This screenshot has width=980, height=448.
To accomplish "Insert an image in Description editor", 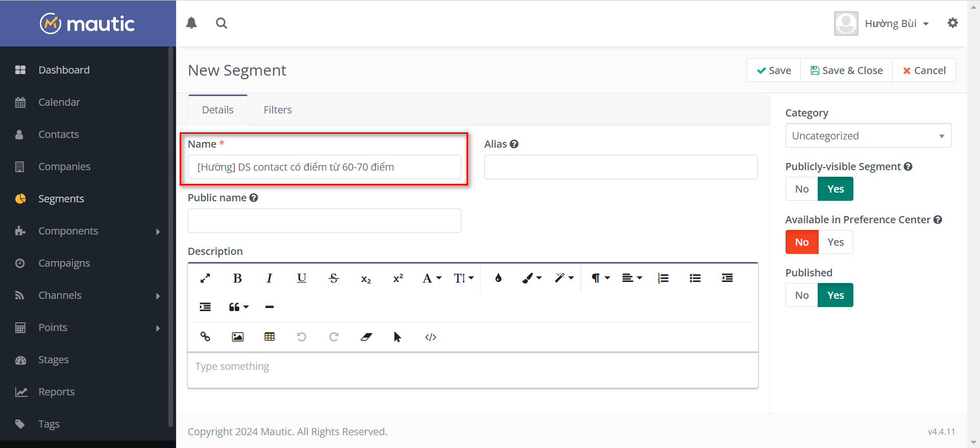I will click(x=237, y=337).
